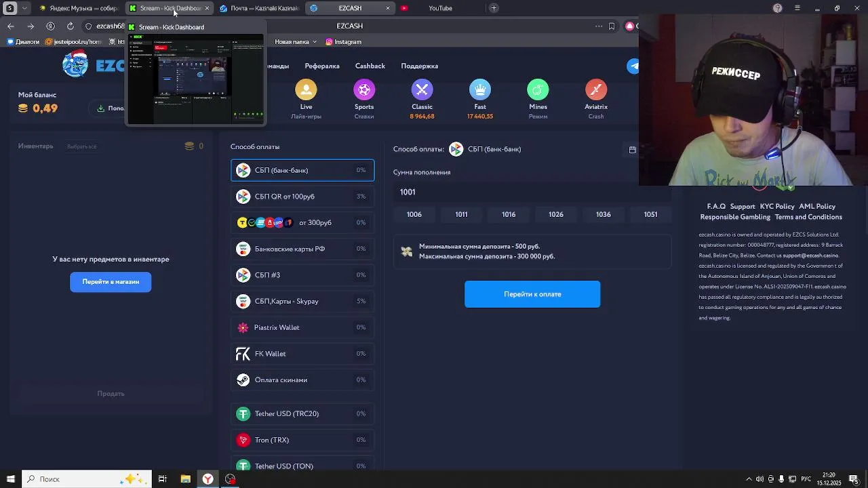Open the Cashback menu item
Image resolution: width=868 pixels, height=488 pixels.
(x=370, y=66)
